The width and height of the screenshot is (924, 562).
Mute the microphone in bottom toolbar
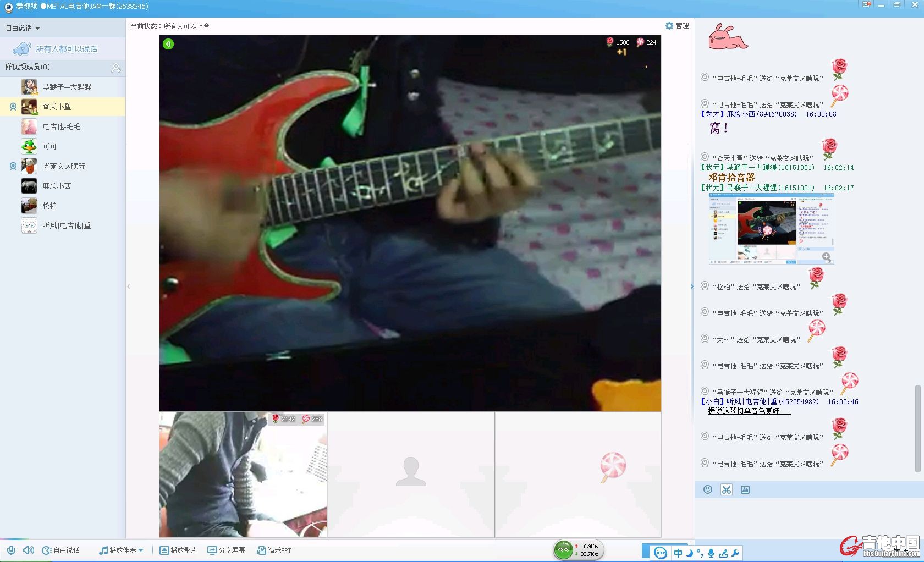[x=11, y=550]
